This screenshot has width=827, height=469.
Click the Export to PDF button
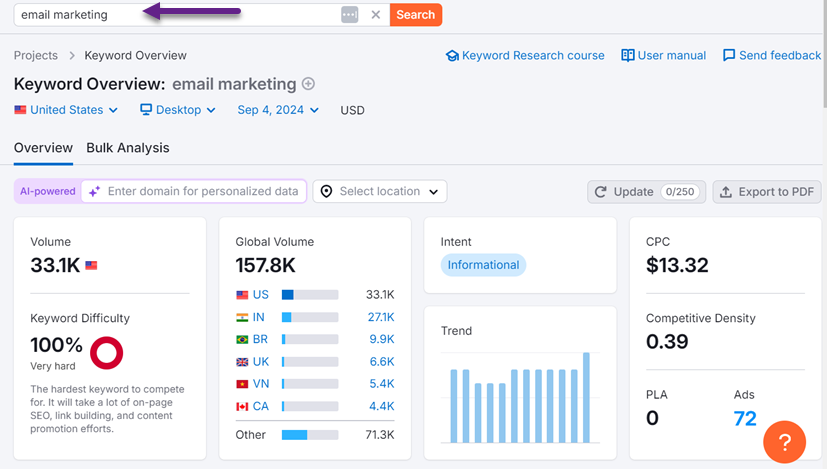[766, 192]
